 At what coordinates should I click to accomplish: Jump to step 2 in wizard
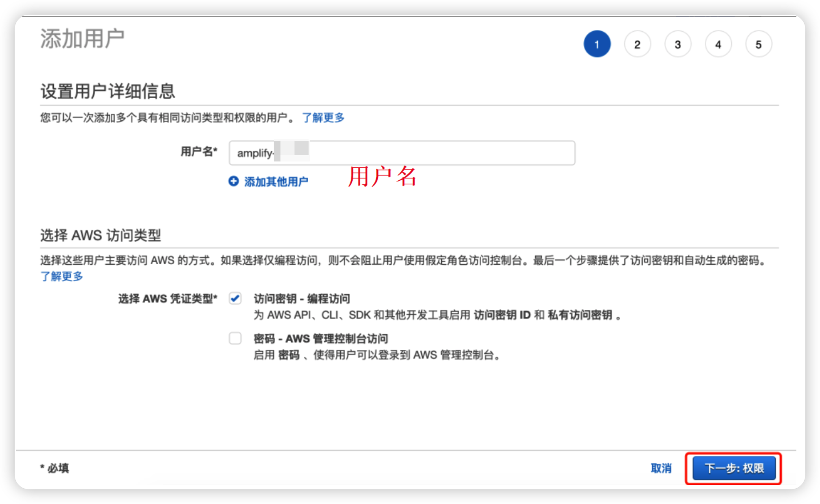pos(637,44)
